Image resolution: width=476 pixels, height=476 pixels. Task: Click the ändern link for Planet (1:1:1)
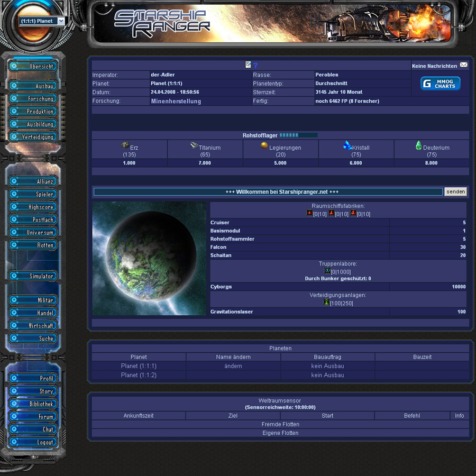(233, 366)
